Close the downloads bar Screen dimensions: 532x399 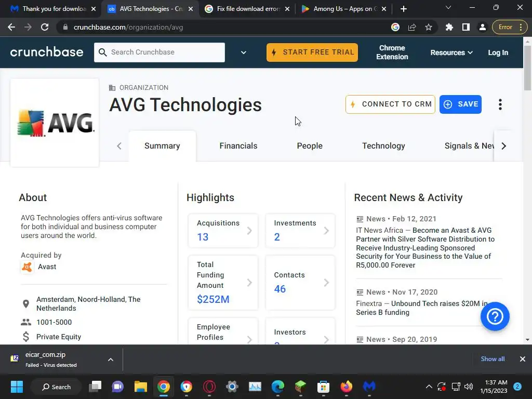pyautogui.click(x=523, y=358)
